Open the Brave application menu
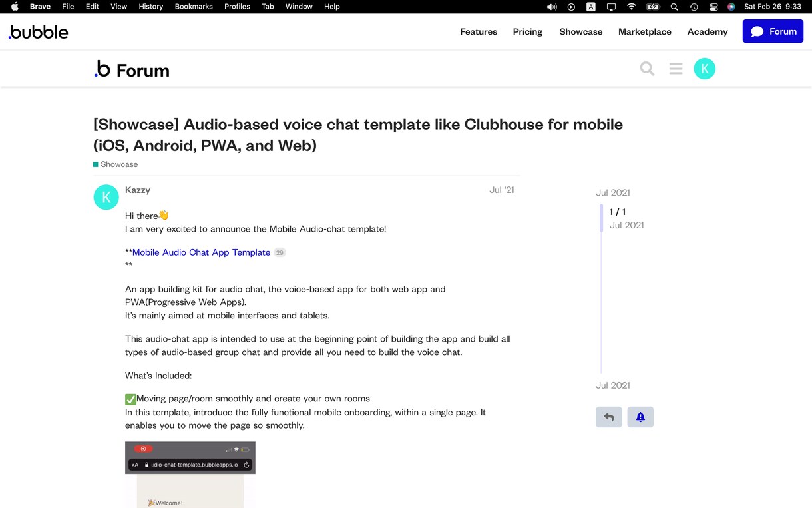 (41, 7)
